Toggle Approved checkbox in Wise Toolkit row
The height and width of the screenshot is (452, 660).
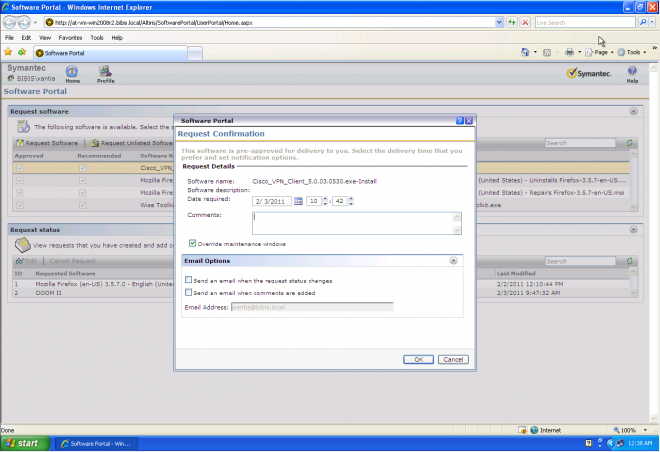coord(19,205)
